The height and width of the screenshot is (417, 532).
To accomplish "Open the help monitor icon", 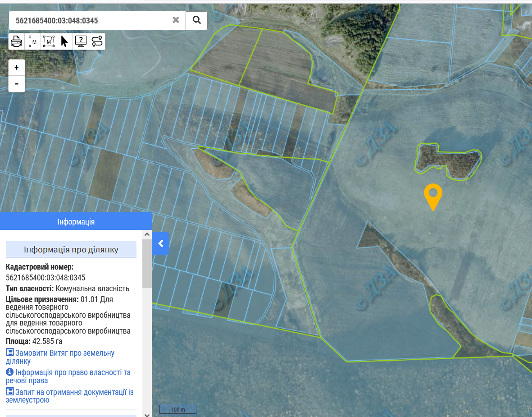I will coord(81,41).
